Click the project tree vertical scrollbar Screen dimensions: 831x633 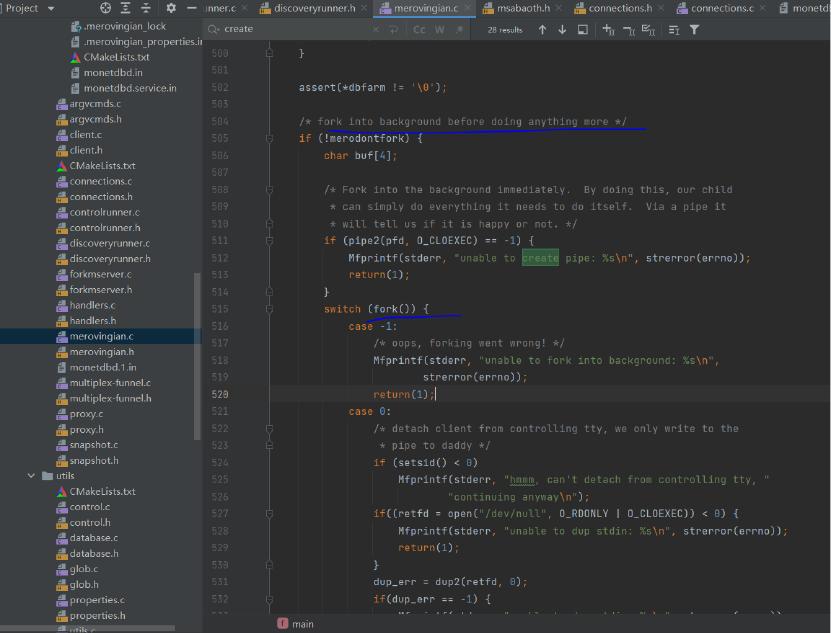pyautogui.click(x=198, y=356)
